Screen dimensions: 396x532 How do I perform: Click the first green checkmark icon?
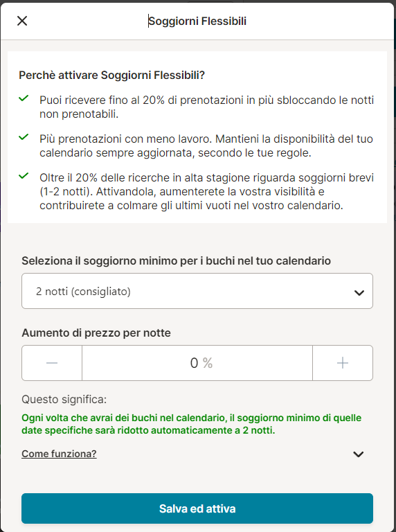coord(24,99)
